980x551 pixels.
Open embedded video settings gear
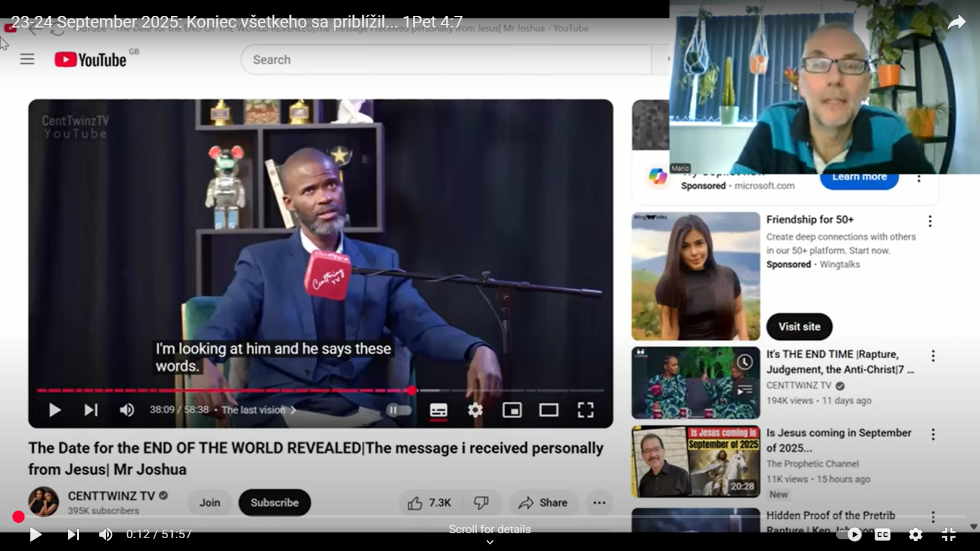[475, 410]
